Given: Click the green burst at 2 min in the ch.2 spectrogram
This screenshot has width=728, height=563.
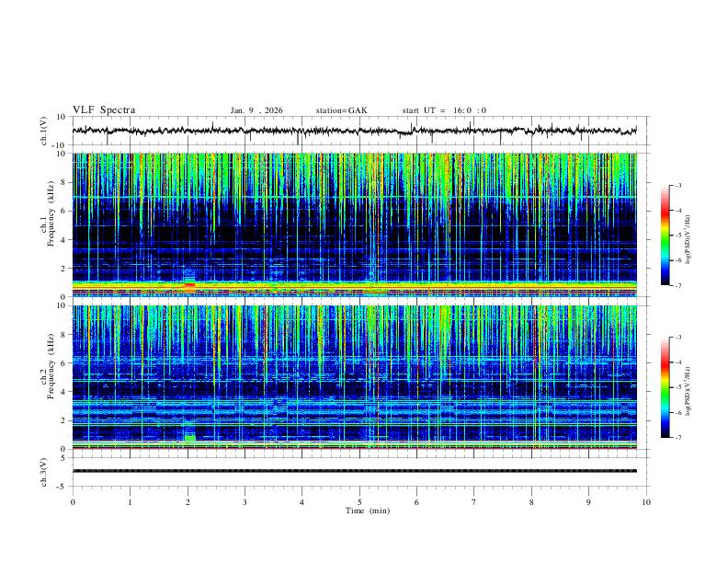Looking at the screenshot, I should [x=189, y=438].
